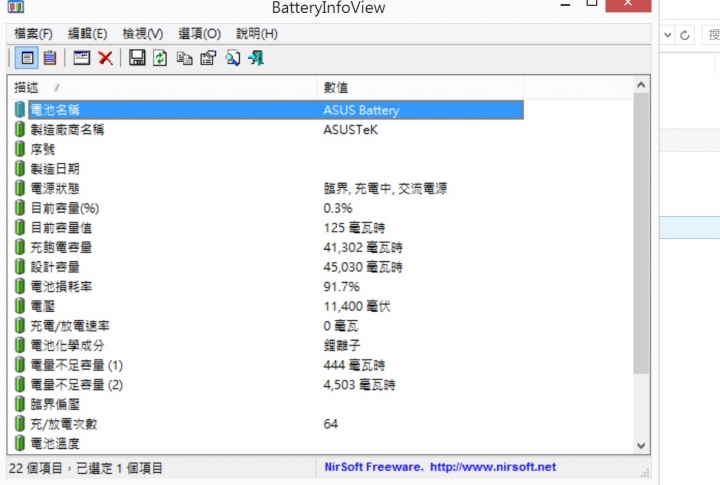This screenshot has width=720, height=485.
Task: Select the 電量不足容量 (2) row
Action: coord(269,385)
